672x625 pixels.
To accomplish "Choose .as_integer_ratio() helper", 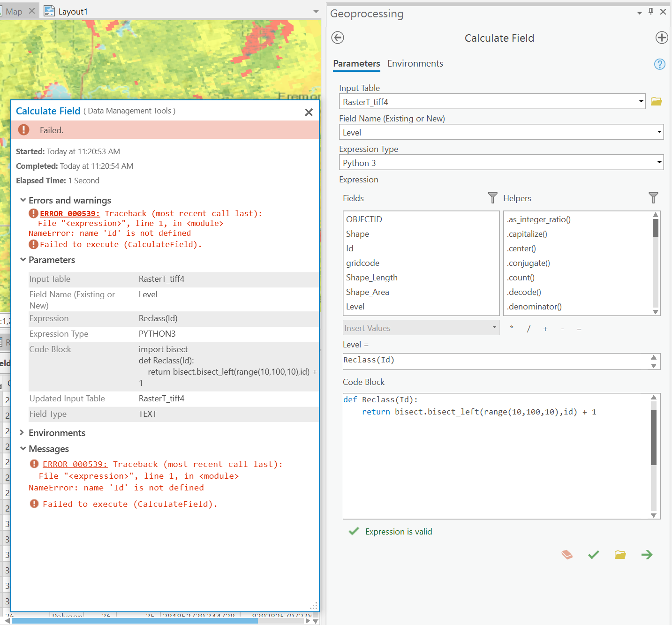I will point(538,219).
